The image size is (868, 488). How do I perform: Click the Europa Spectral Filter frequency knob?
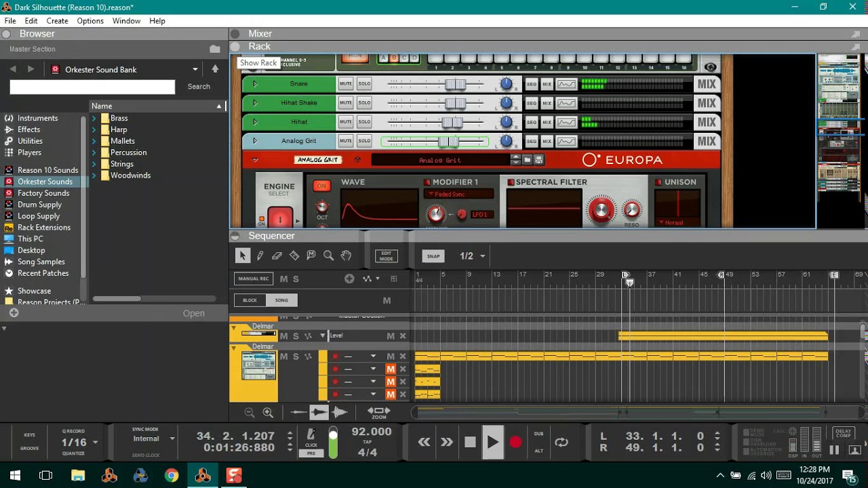point(601,210)
